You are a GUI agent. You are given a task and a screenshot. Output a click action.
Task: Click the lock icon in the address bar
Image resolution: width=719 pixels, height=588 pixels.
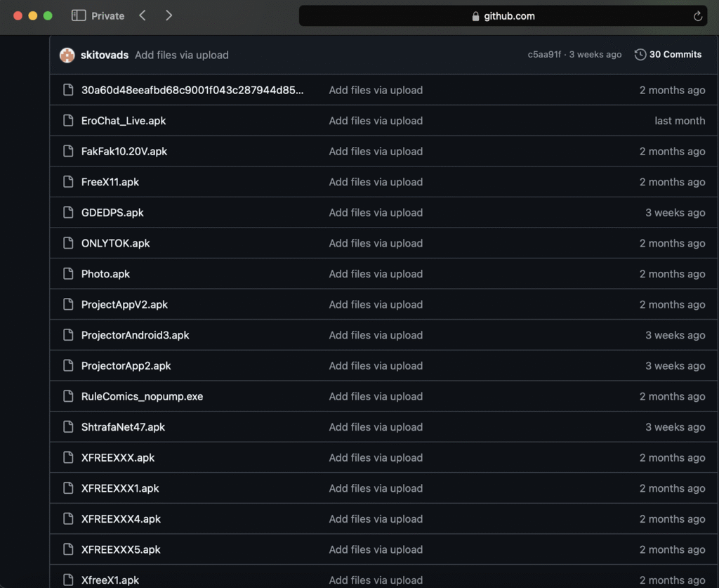coord(475,17)
